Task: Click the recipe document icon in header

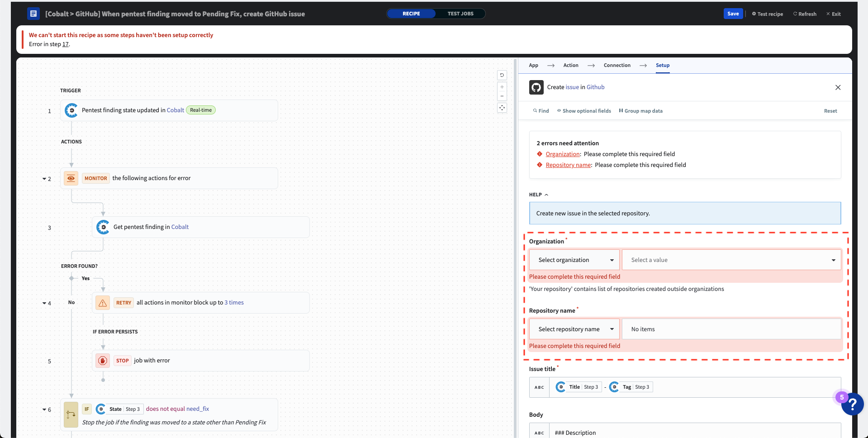Action: tap(33, 14)
